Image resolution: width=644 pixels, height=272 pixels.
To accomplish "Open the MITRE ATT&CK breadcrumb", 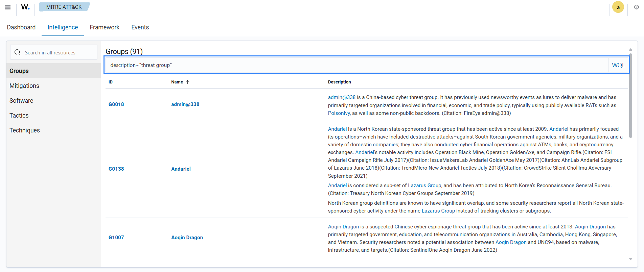I will tap(64, 7).
